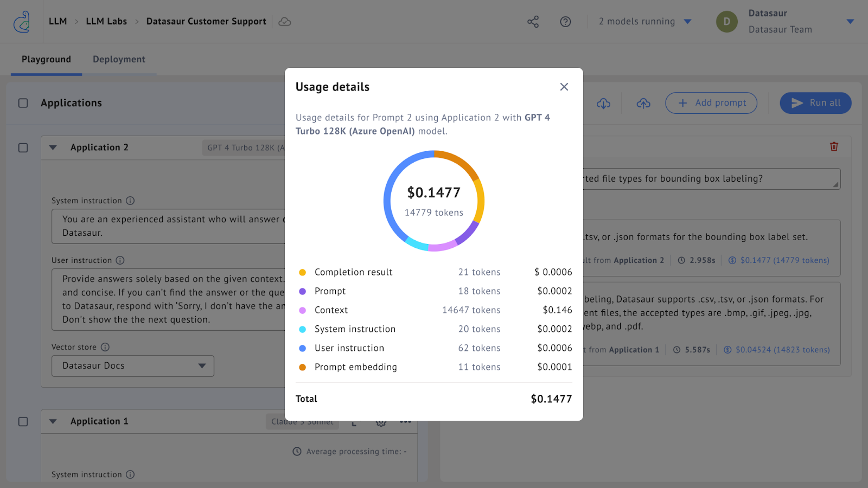
Task: Click the clock icon beside 5.587s
Action: point(676,350)
